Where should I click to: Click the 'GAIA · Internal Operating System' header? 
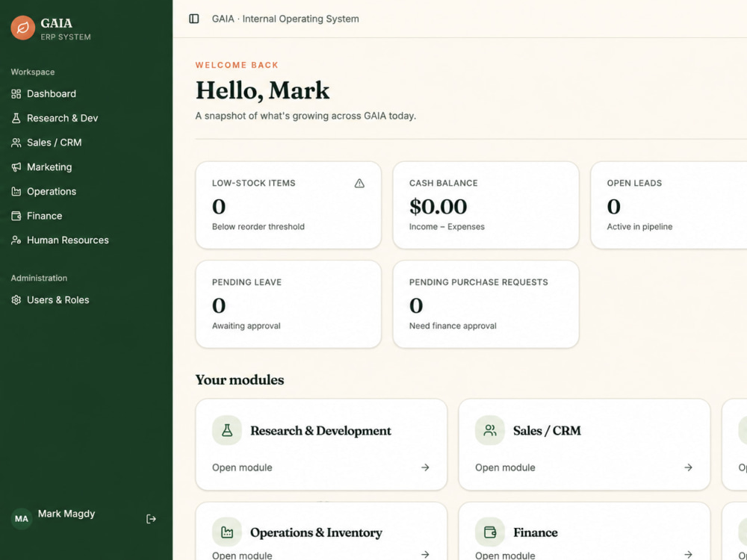point(285,19)
